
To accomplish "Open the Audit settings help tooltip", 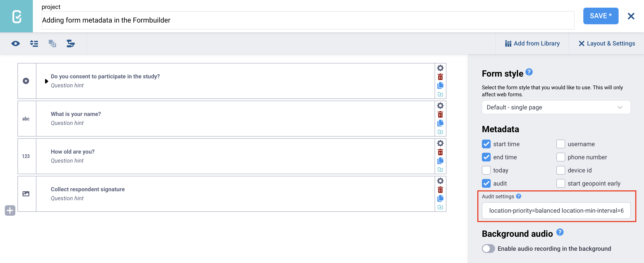I will point(519,196).
